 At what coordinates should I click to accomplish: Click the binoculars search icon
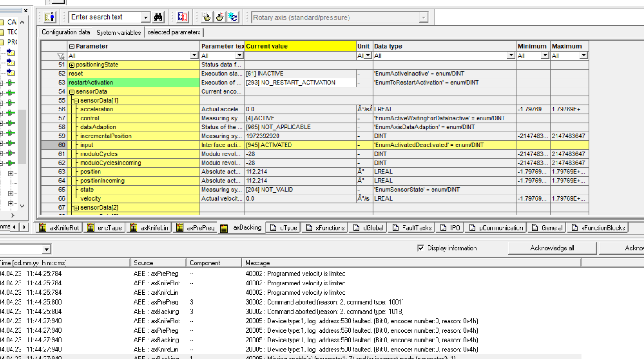tap(158, 17)
